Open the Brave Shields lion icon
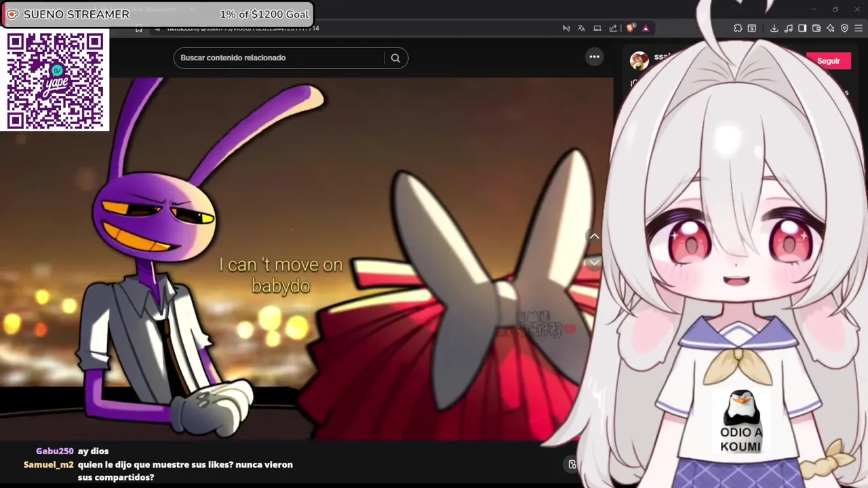868x488 pixels. [x=630, y=28]
